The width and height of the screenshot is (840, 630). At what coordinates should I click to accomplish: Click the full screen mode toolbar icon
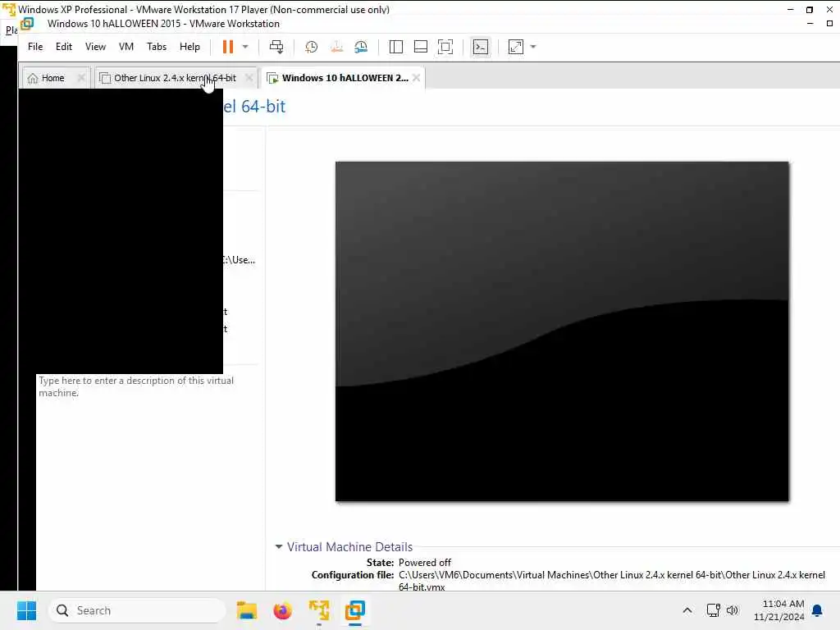click(x=445, y=47)
